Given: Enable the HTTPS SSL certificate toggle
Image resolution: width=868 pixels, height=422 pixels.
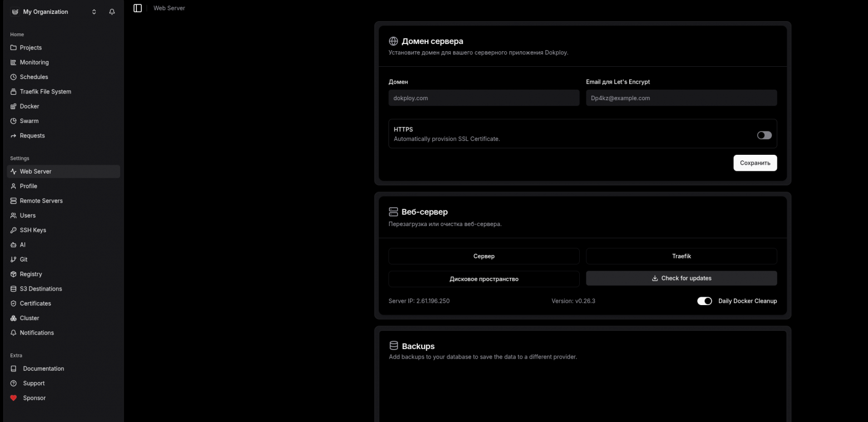Looking at the screenshot, I should pos(764,135).
